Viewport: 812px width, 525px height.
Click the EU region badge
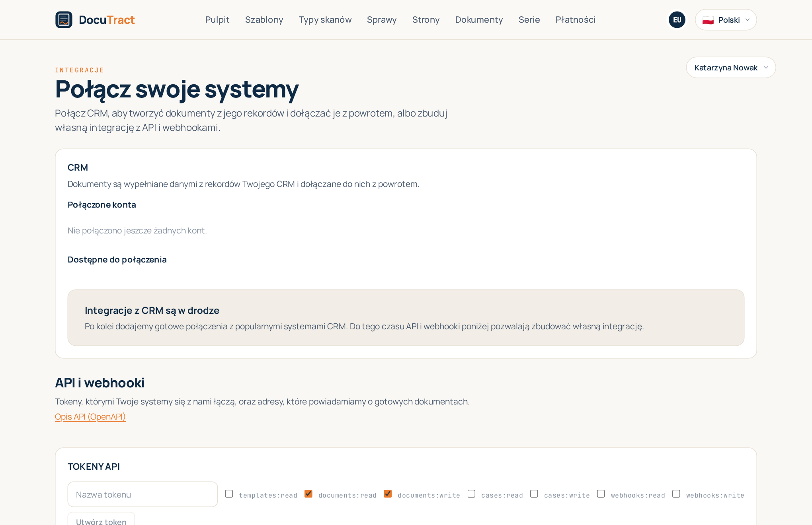677,19
